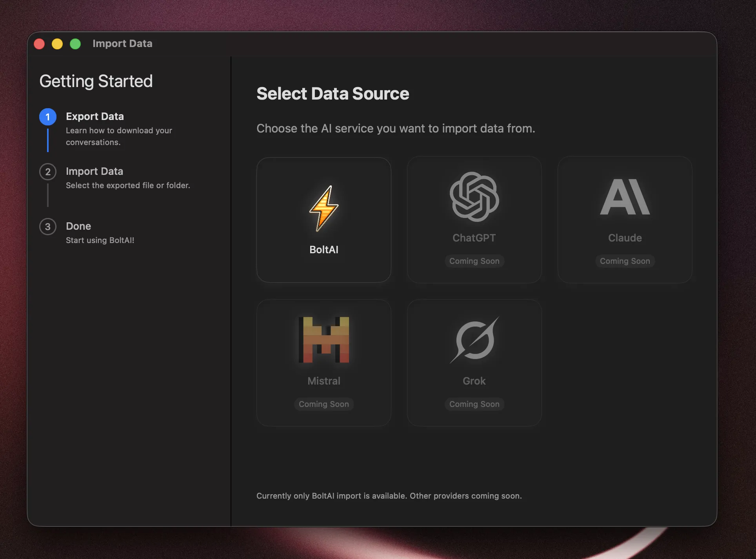The image size is (756, 559).
Task: Go to the Done step
Action: pyautogui.click(x=78, y=226)
